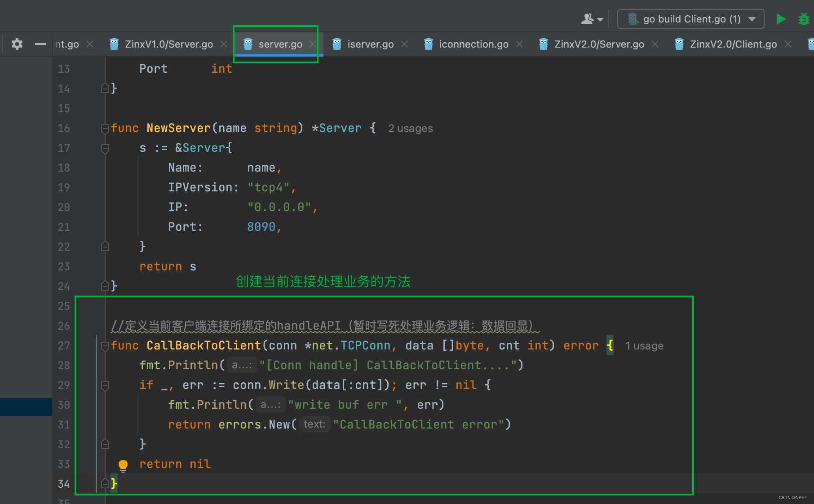The height and width of the screenshot is (504, 814).
Task: Click the port value 8090
Action: point(261,227)
